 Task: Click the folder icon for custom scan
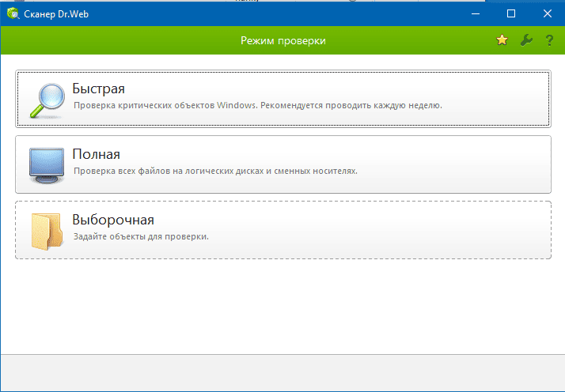(x=47, y=232)
